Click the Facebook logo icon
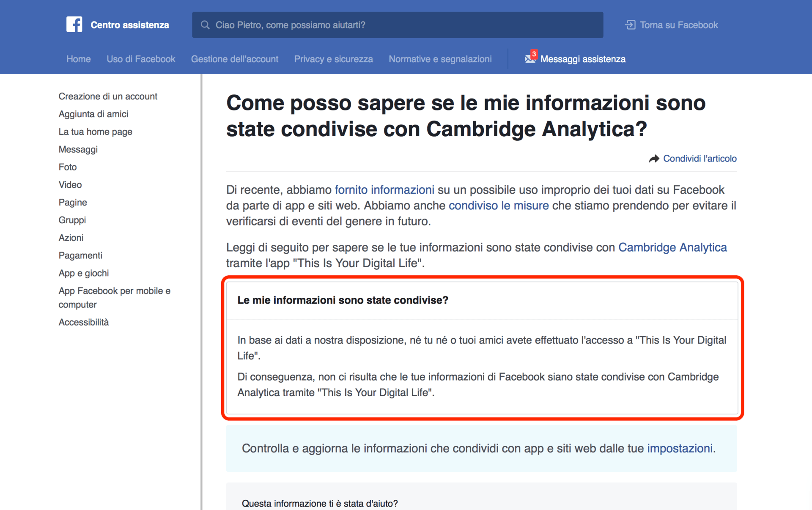Screen dimensions: 812x510 point(74,25)
